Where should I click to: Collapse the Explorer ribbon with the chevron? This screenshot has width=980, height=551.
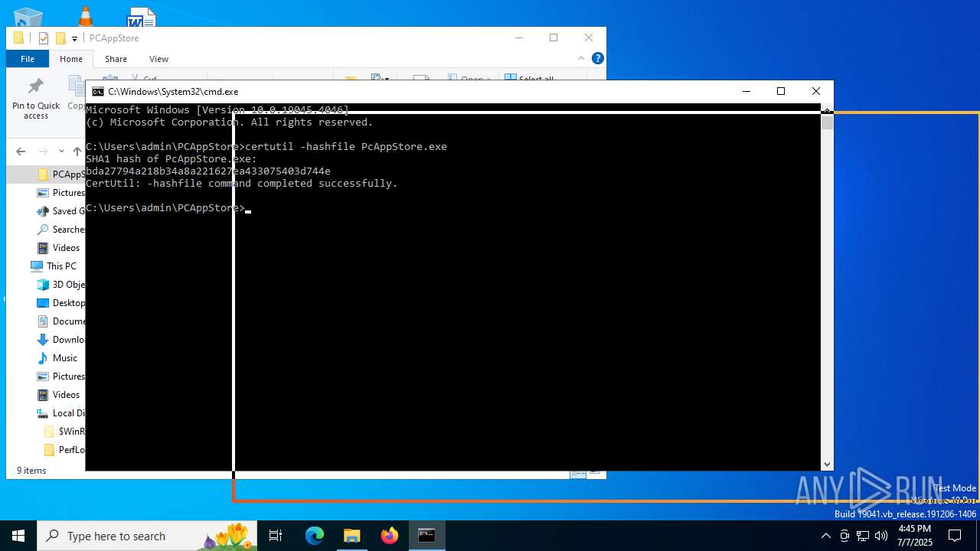[x=581, y=58]
